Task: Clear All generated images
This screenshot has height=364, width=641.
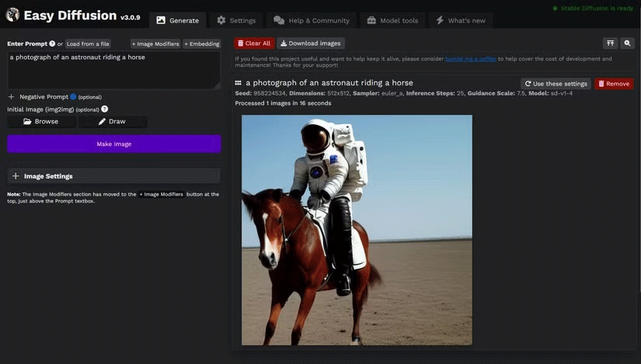Action: [254, 43]
